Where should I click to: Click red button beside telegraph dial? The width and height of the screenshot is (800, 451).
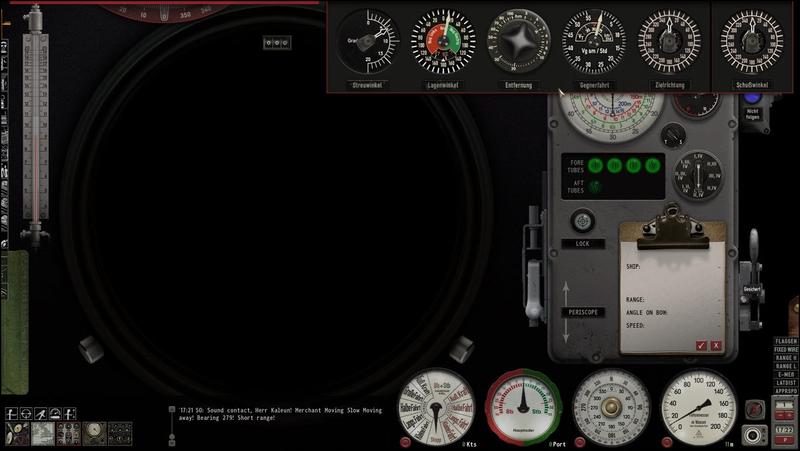point(406,442)
